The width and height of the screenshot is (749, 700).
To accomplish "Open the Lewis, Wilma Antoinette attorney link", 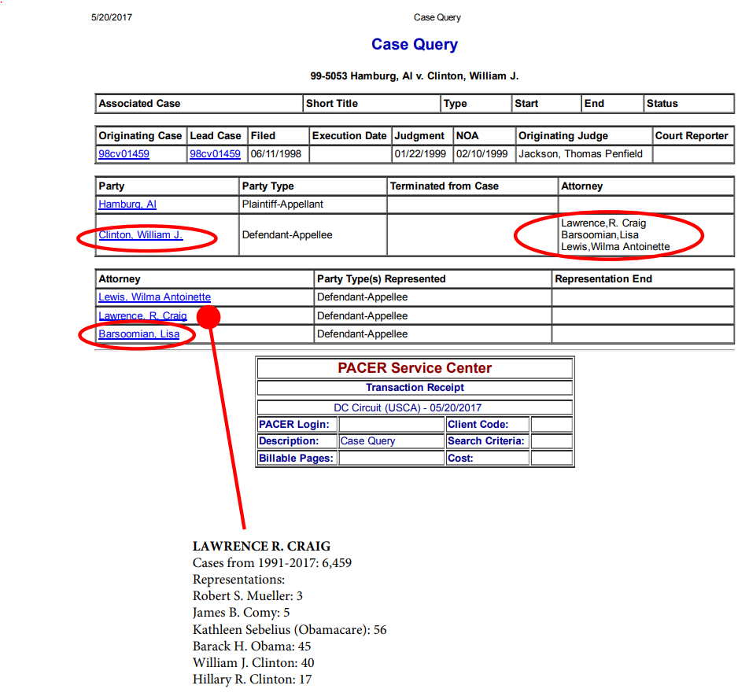I will 154,297.
